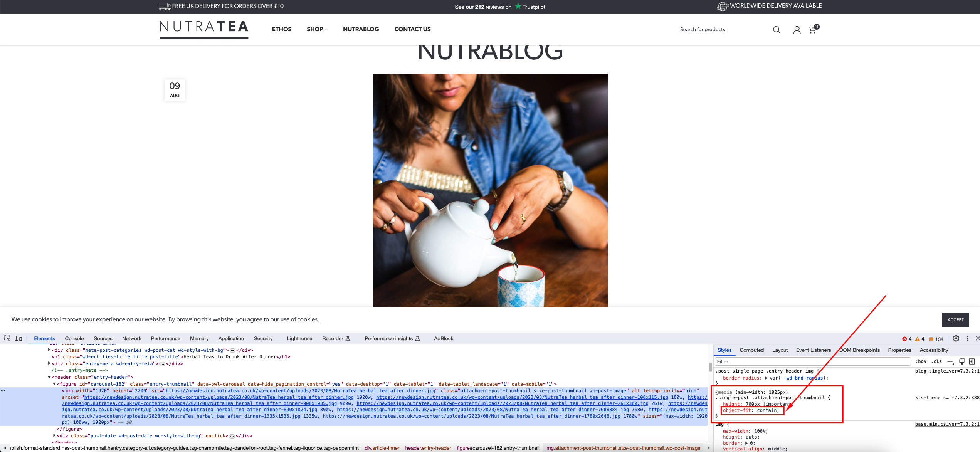Open DevTools three-dot customize menu
980x452 pixels.
(967, 338)
